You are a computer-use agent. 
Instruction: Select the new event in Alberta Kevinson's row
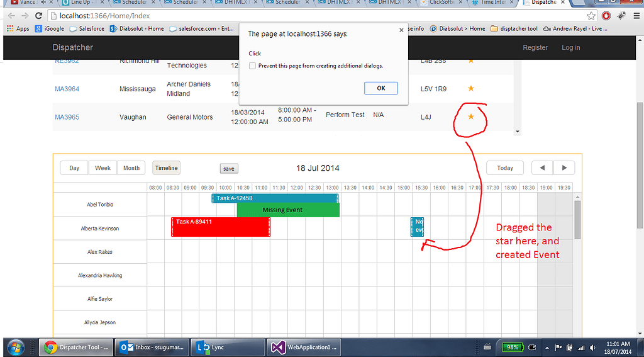(x=418, y=227)
